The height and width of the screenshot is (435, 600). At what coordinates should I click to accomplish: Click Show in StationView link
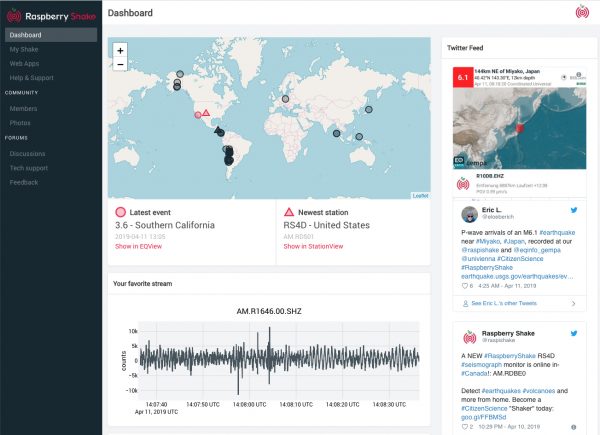click(313, 246)
